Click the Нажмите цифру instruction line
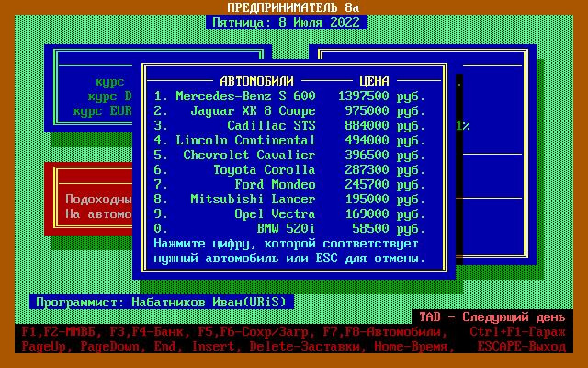 click(286, 243)
